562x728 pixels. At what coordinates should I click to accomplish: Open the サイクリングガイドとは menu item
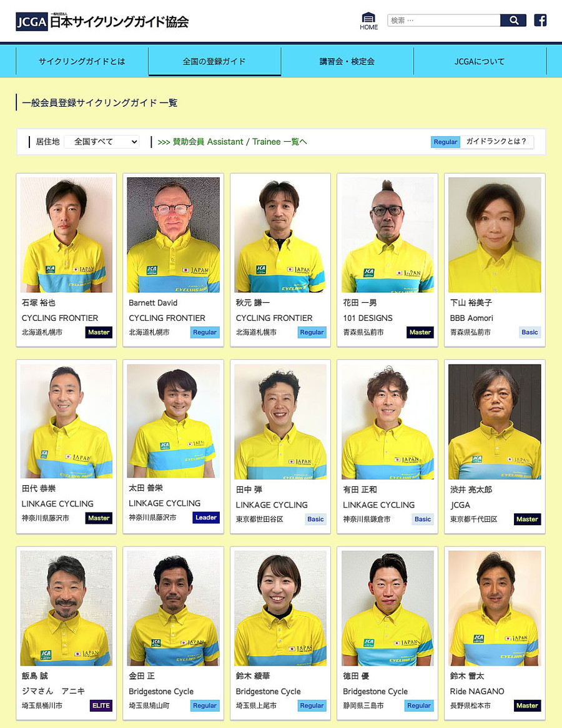[x=82, y=61]
